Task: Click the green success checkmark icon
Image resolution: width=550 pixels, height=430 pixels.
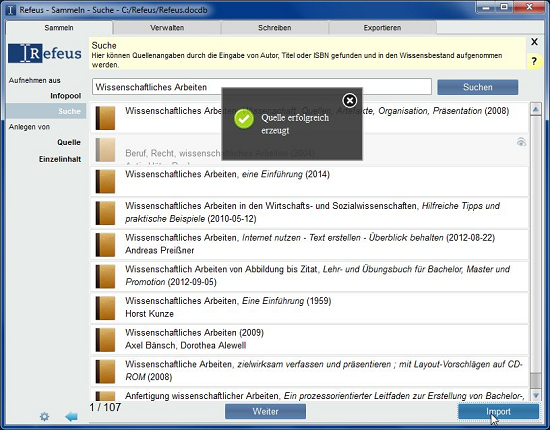Action: [x=244, y=119]
